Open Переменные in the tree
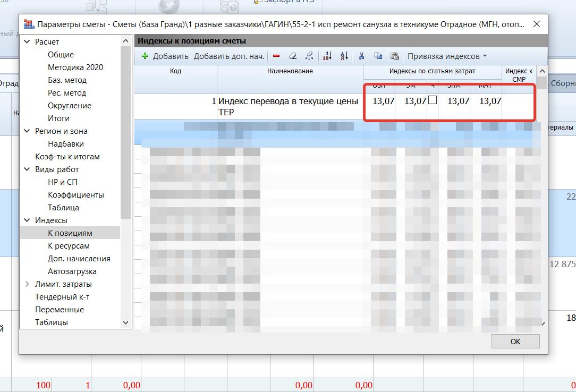Image resolution: width=576 pixels, height=392 pixels. [59, 310]
